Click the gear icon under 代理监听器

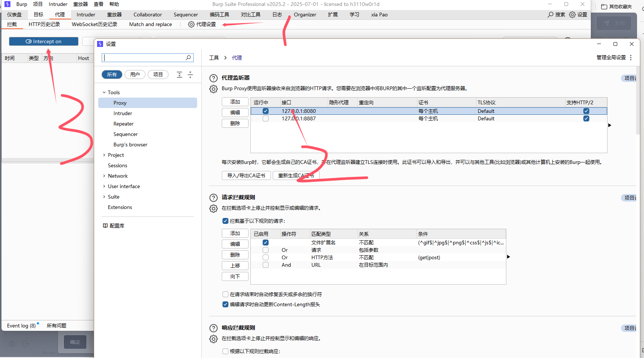[213, 89]
